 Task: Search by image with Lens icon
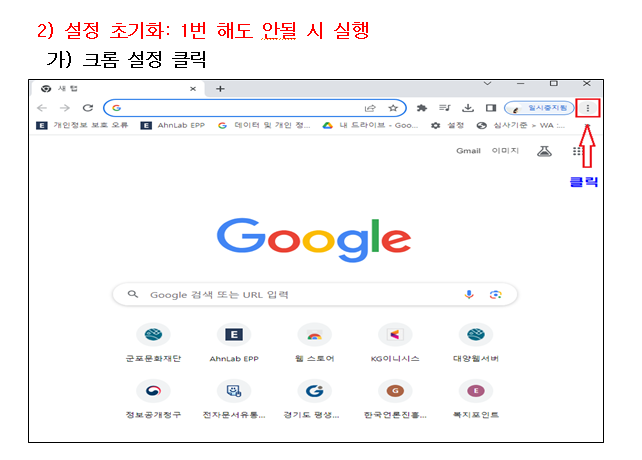tap(495, 295)
